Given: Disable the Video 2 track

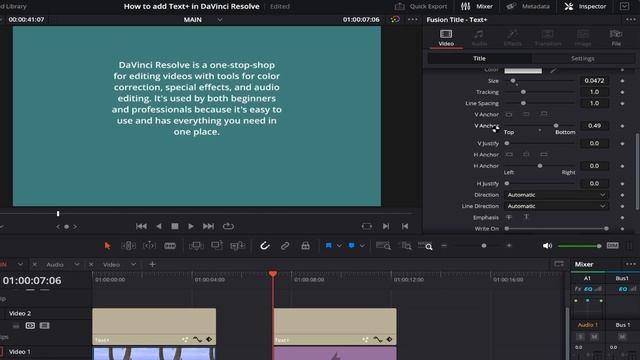Looking at the screenshot, I should pyautogui.click(x=44, y=326).
